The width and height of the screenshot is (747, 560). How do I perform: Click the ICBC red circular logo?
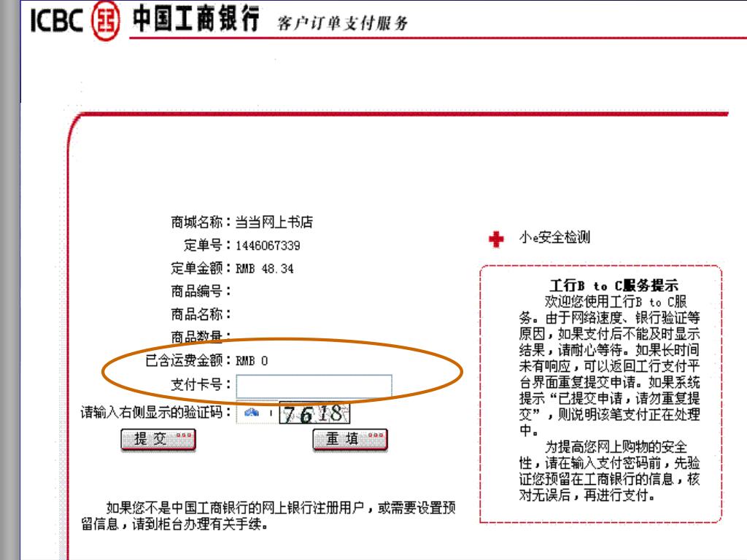105,21
